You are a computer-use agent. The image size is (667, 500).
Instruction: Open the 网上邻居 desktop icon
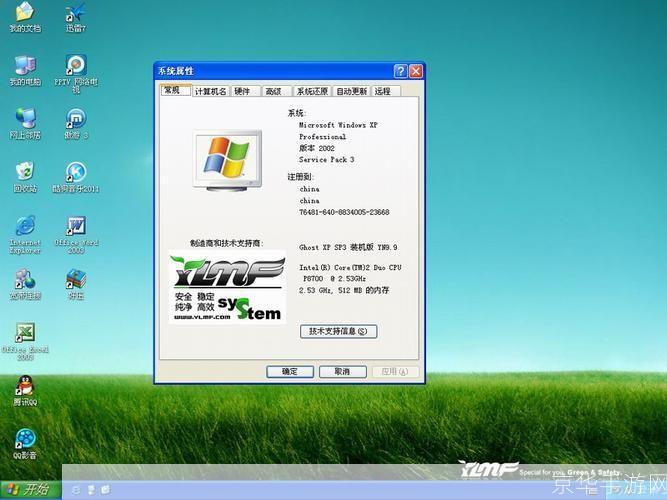pos(25,124)
